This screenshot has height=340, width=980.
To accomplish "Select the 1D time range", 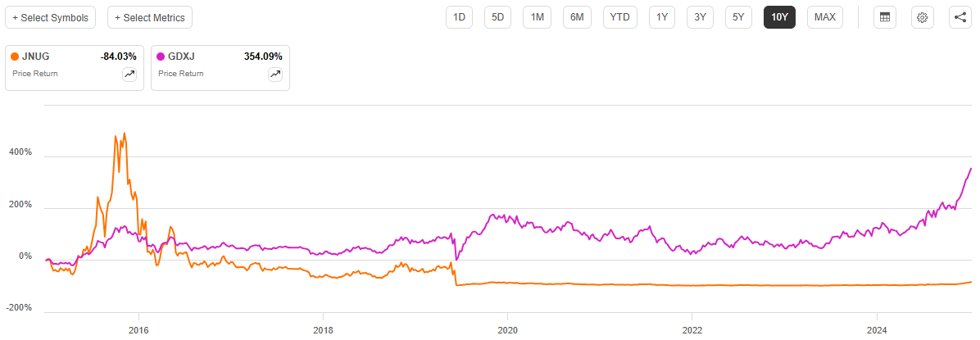I will [460, 17].
